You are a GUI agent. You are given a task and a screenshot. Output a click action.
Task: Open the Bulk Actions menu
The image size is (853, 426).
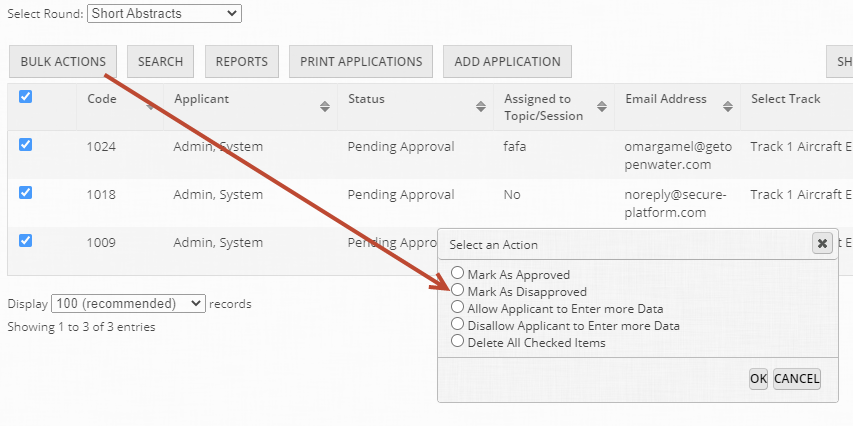(x=63, y=61)
